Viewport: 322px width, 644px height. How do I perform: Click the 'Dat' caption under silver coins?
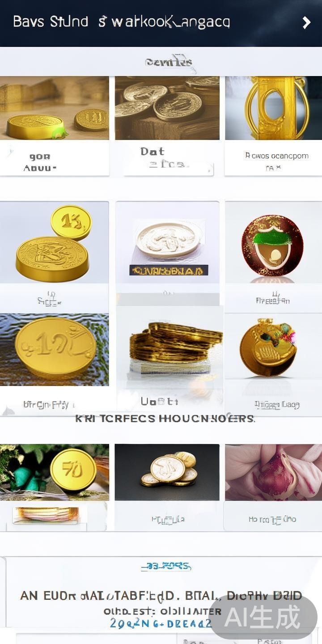point(153,151)
